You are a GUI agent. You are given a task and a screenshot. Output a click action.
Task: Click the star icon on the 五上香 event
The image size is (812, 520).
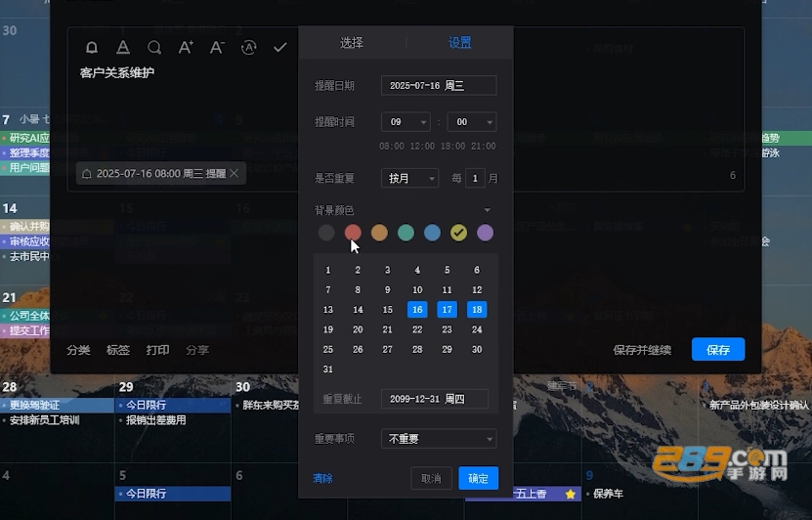(571, 495)
